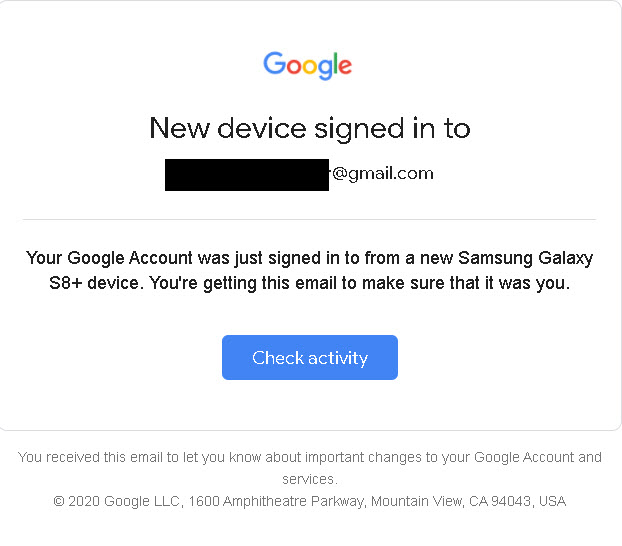
Task: Click 'important changes' in footer notice
Action: [x=363, y=458]
